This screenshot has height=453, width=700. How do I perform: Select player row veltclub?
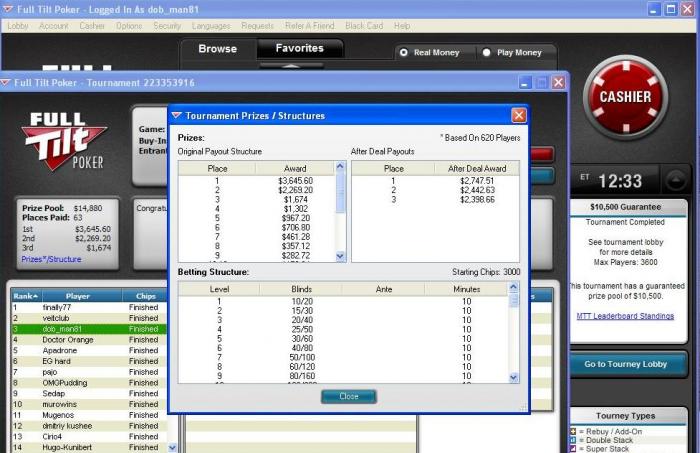(89, 318)
